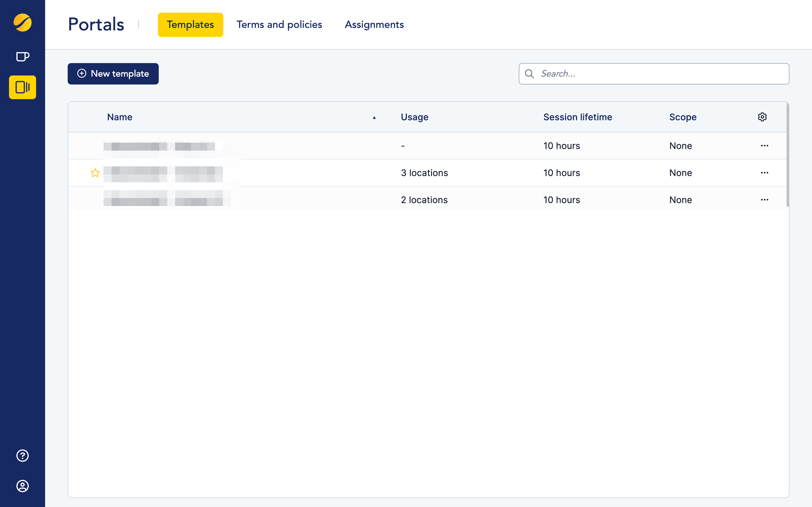Viewport: 812px width, 507px height.
Task: Click the search magnifier icon
Action: tap(529, 74)
